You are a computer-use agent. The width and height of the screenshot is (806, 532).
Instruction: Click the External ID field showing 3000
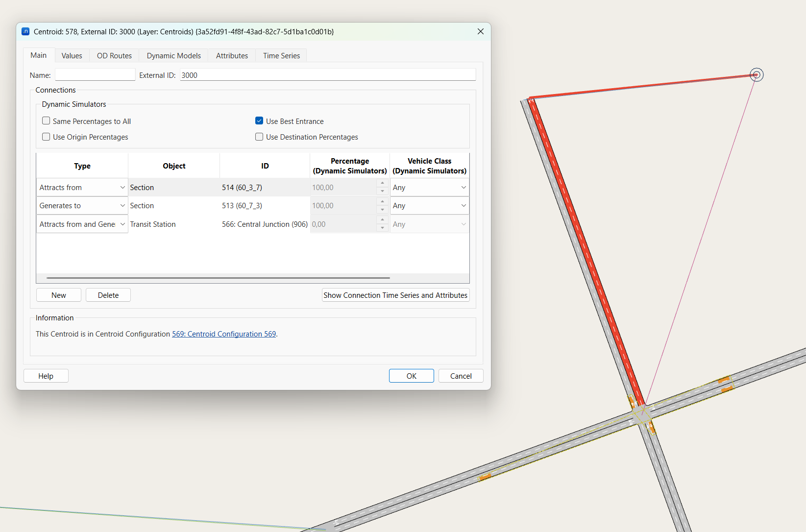[x=328, y=75]
